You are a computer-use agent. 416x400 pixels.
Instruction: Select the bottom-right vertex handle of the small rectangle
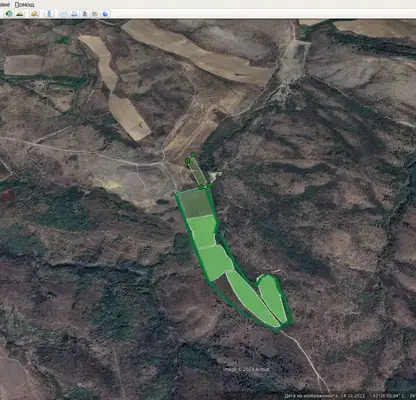[209, 185]
